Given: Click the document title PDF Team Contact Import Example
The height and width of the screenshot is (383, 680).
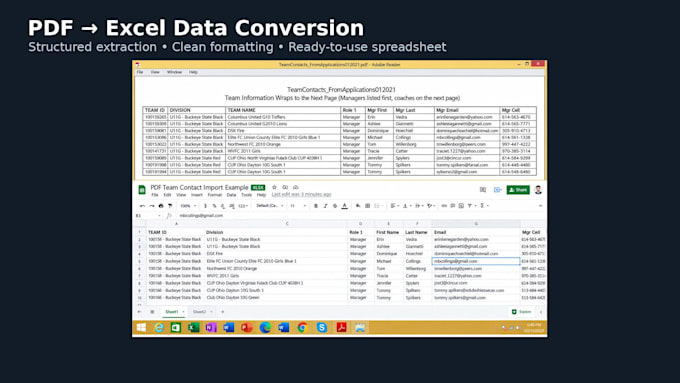Looking at the screenshot, I should tap(199, 187).
